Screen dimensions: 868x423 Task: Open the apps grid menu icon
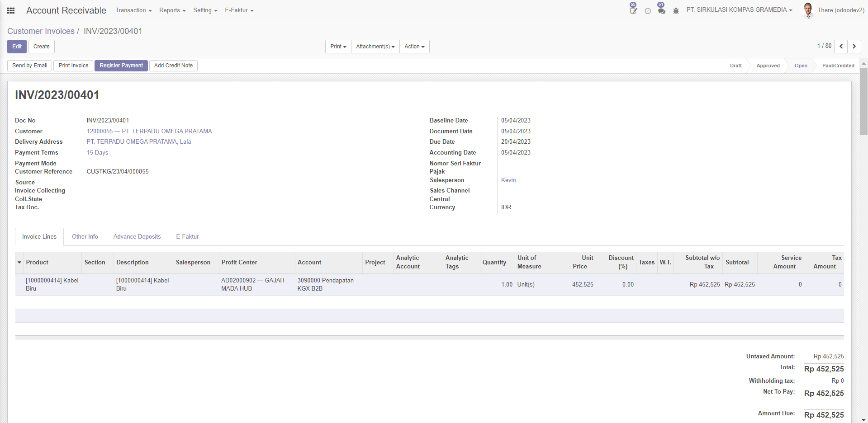tap(11, 10)
